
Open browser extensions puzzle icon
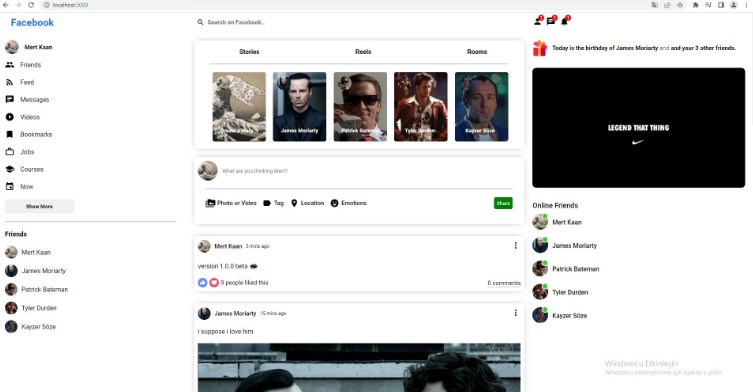695,5
